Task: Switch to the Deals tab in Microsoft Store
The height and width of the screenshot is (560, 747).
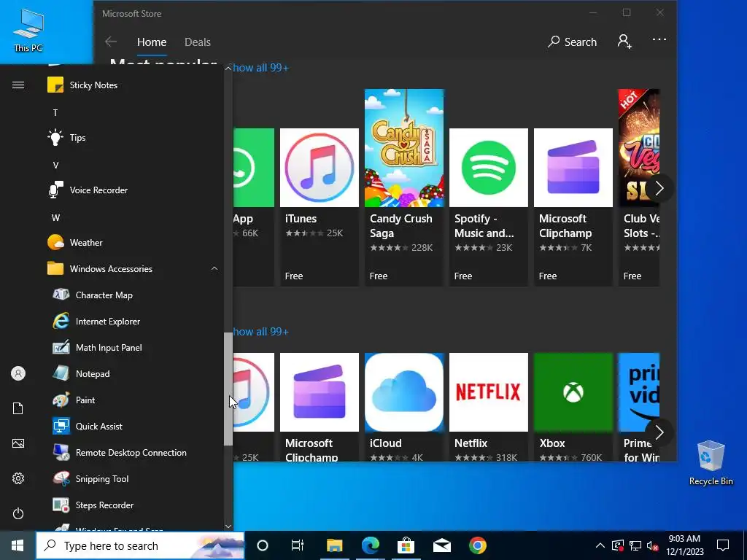Action: point(198,42)
